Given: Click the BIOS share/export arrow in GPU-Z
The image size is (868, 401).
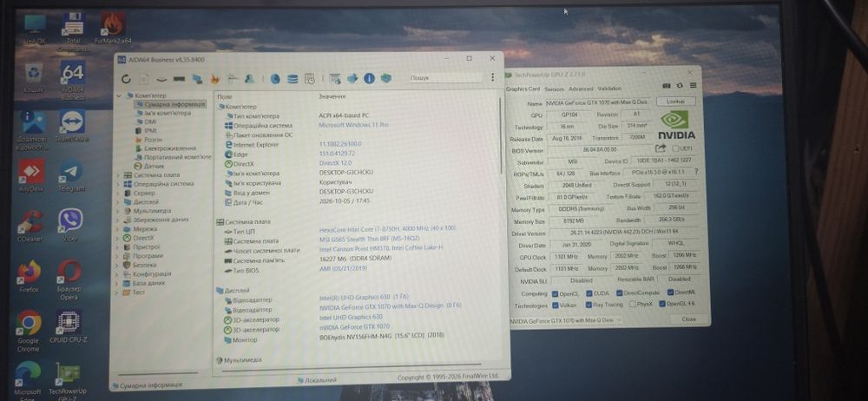Looking at the screenshot, I should point(661,148).
